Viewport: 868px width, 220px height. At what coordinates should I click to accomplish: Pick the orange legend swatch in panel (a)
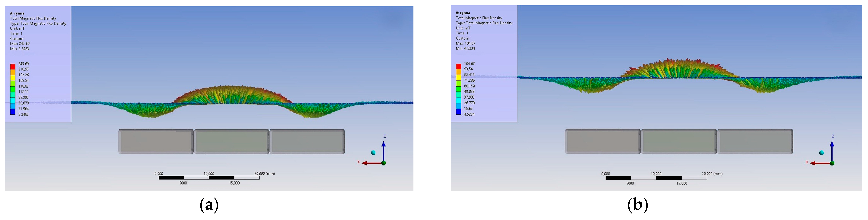tap(12, 72)
